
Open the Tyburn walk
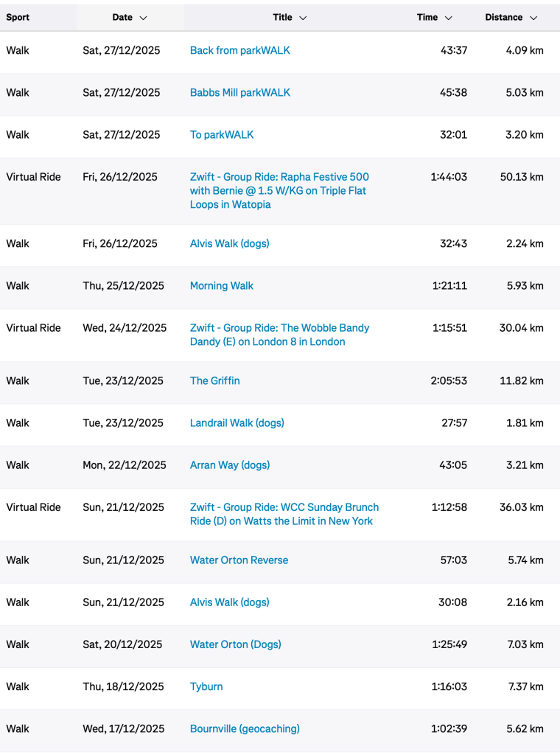pos(206,686)
